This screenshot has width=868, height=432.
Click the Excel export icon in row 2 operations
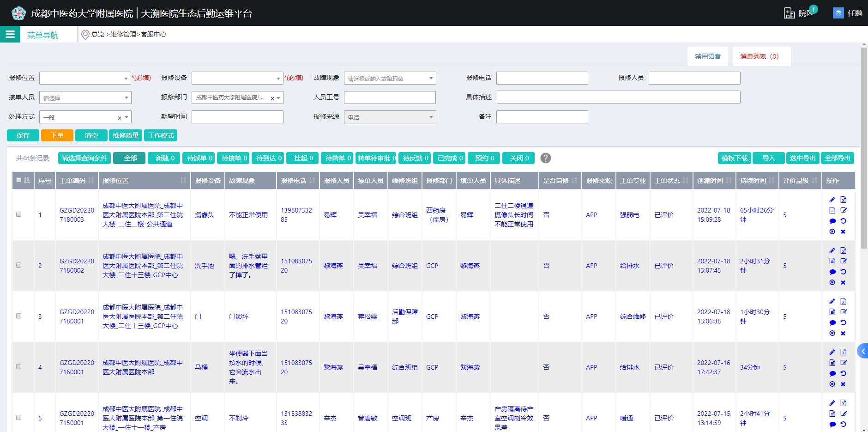844,250
